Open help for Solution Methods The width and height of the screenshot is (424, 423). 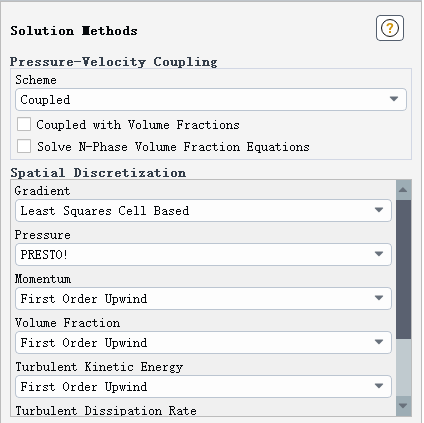click(390, 28)
